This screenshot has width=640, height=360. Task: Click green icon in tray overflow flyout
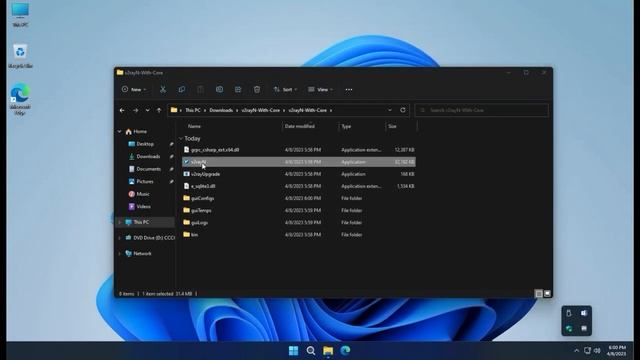pyautogui.click(x=569, y=329)
